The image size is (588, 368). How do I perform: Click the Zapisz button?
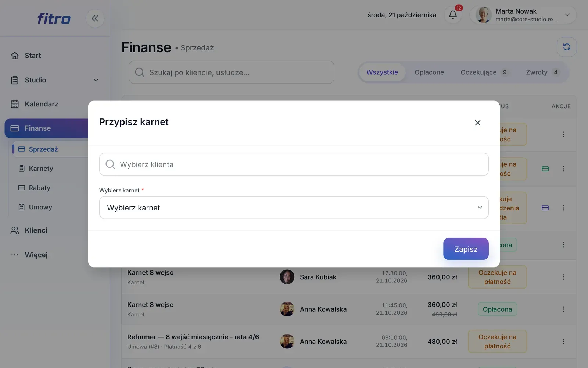(466, 249)
